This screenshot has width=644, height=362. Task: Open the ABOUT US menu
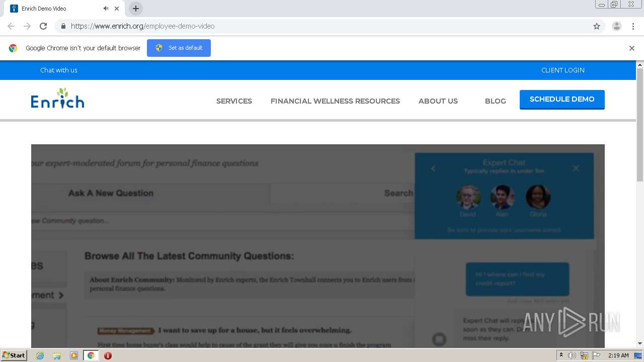pyautogui.click(x=438, y=101)
